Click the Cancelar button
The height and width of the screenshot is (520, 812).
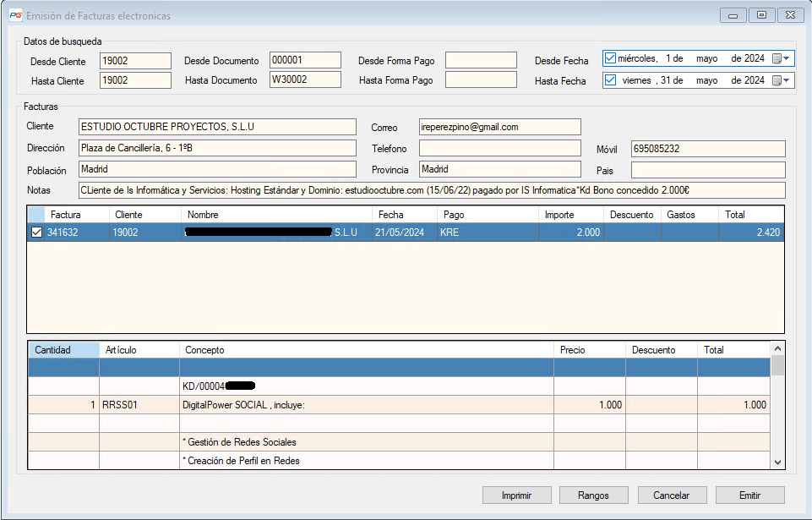click(x=672, y=495)
